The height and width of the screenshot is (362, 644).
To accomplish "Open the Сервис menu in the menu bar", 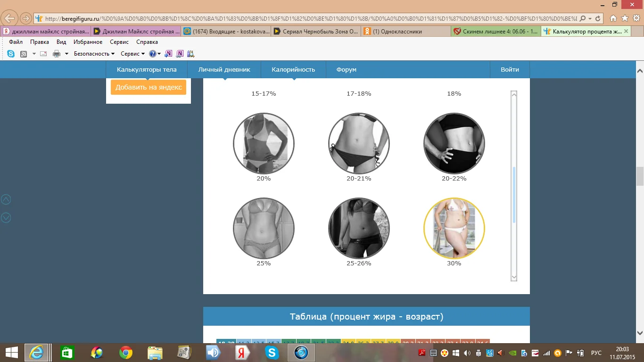I will pos(119,42).
